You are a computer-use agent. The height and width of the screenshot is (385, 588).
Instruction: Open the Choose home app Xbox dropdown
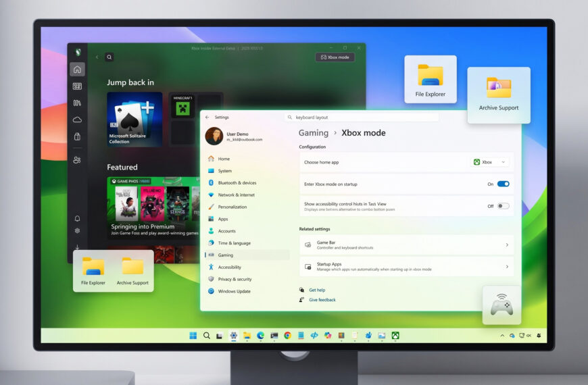(x=490, y=162)
